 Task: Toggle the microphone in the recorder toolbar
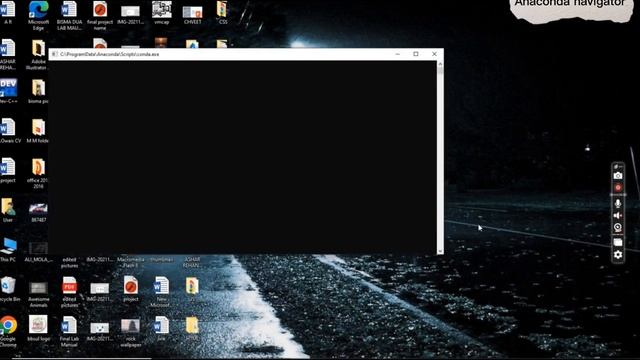618,203
